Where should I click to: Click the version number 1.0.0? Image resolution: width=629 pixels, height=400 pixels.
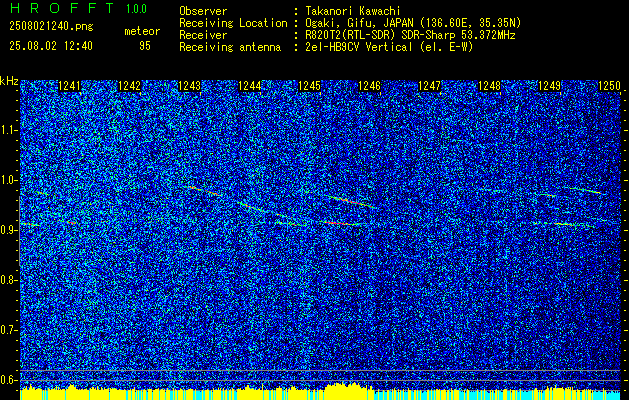[136, 8]
